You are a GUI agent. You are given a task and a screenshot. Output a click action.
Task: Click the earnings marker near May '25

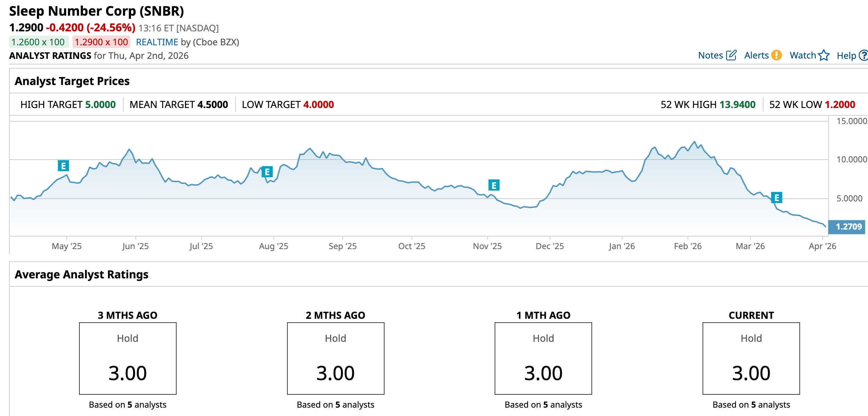(x=63, y=166)
